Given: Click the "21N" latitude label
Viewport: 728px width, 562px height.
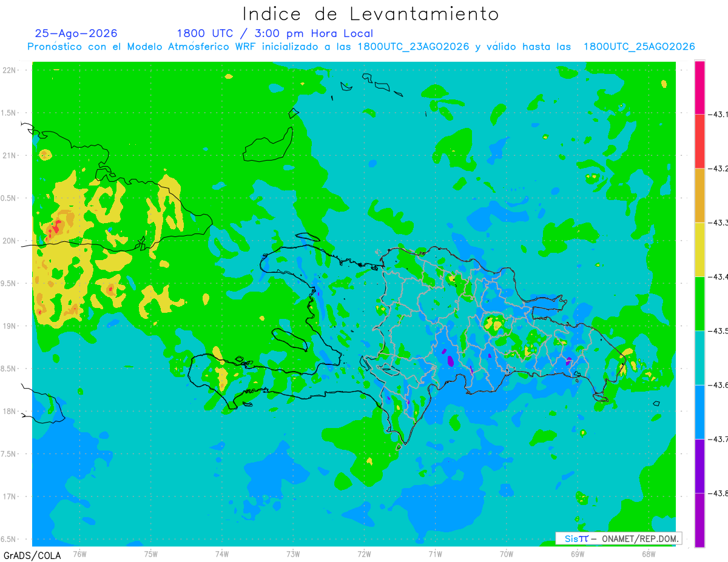Looking at the screenshot, I should click(x=10, y=155).
